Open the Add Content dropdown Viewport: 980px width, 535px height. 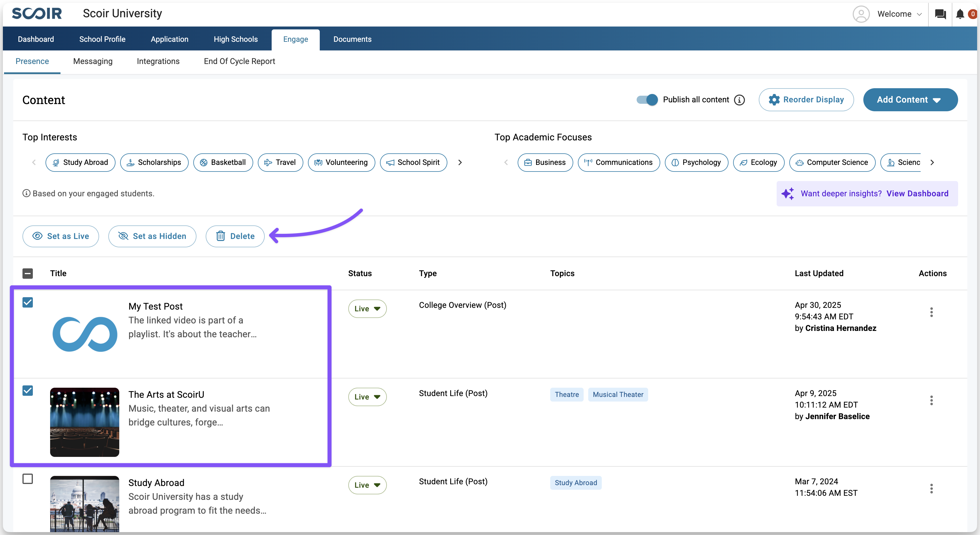[910, 100]
